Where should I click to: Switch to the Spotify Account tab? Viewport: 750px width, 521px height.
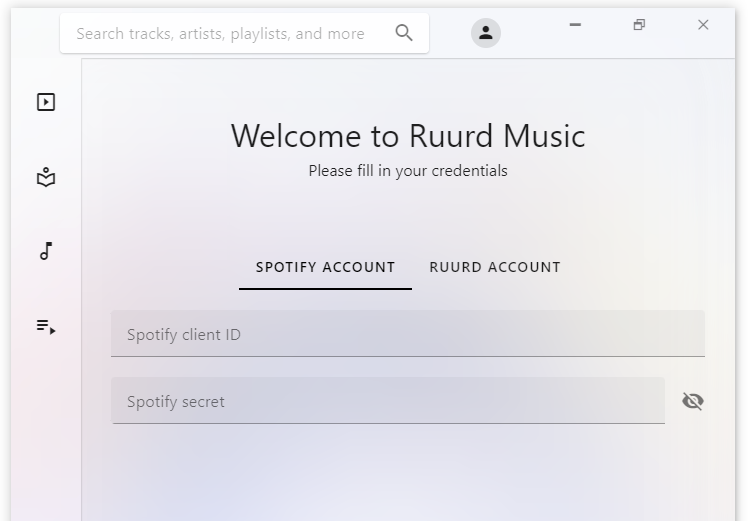[325, 267]
